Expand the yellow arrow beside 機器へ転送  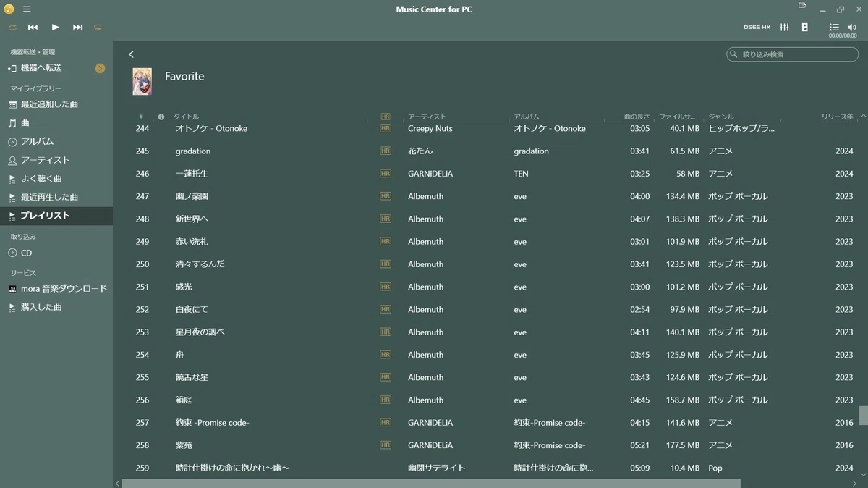[100, 68]
